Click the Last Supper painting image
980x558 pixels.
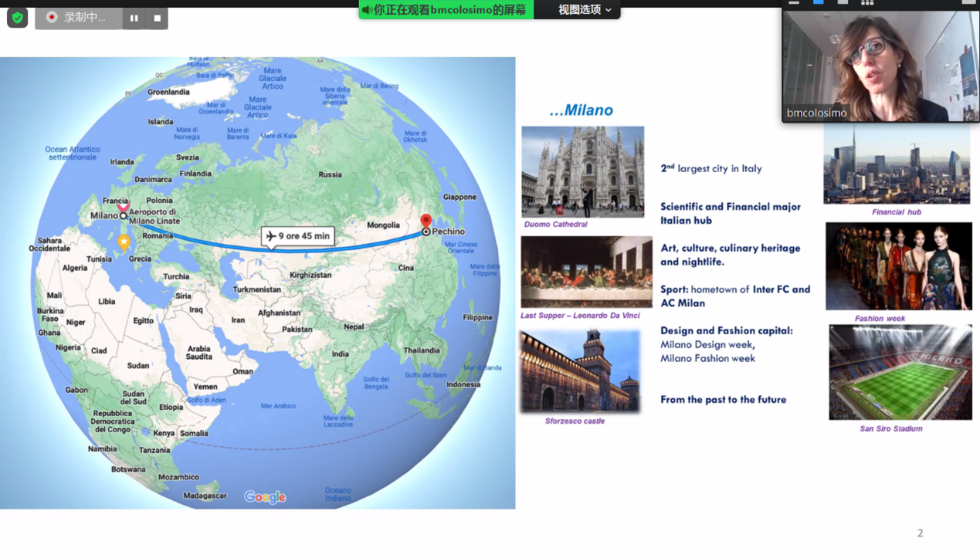pyautogui.click(x=586, y=272)
